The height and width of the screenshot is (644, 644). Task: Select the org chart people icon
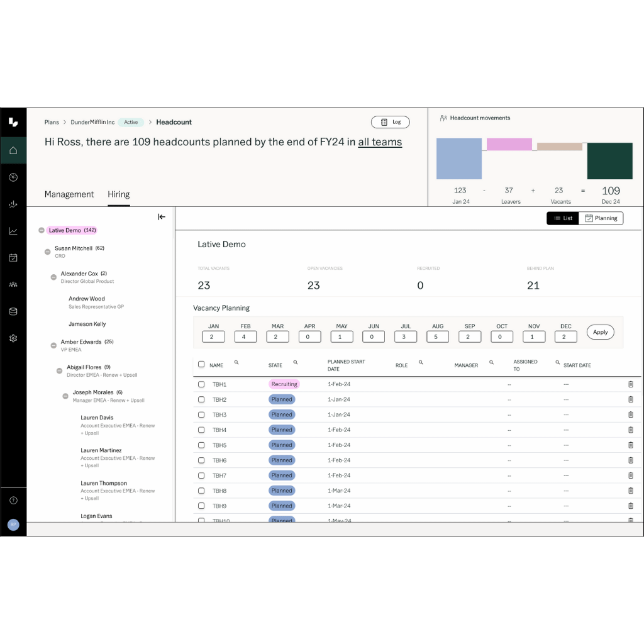[x=13, y=284]
